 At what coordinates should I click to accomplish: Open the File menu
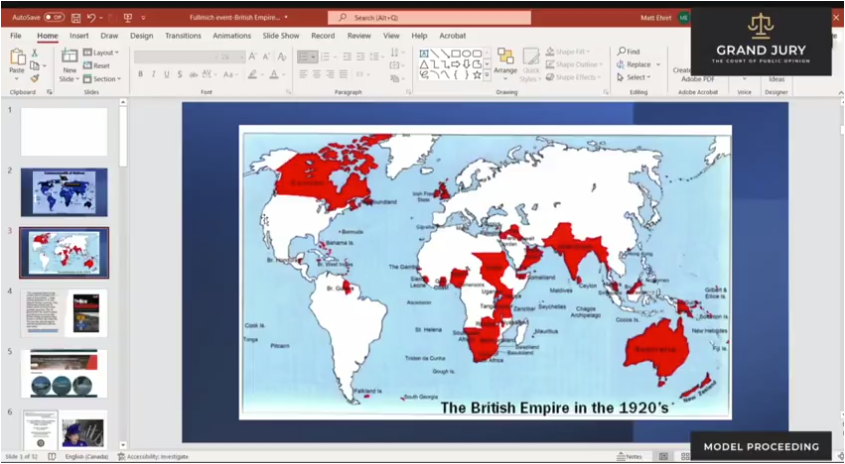tap(16, 36)
